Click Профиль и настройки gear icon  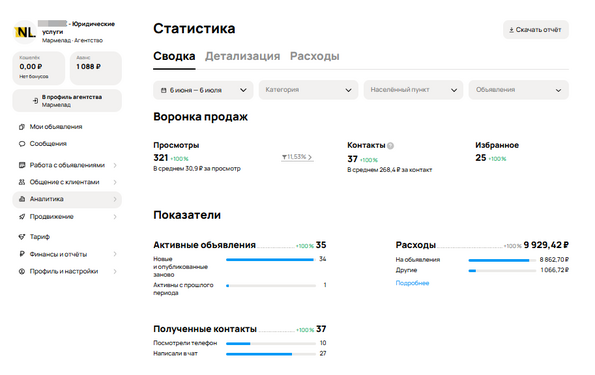coord(22,271)
